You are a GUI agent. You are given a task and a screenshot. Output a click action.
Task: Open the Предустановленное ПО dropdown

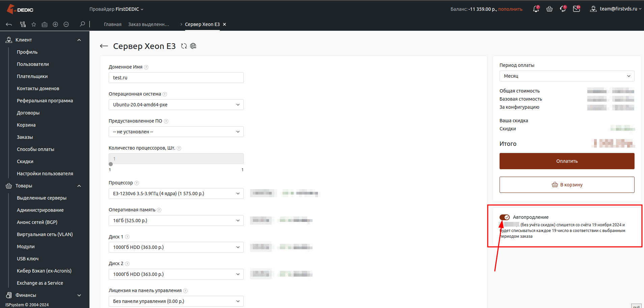click(x=176, y=132)
